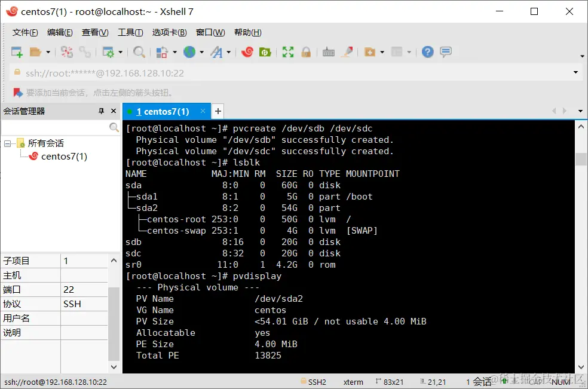Open the font dropdown arrow

[x=228, y=52]
